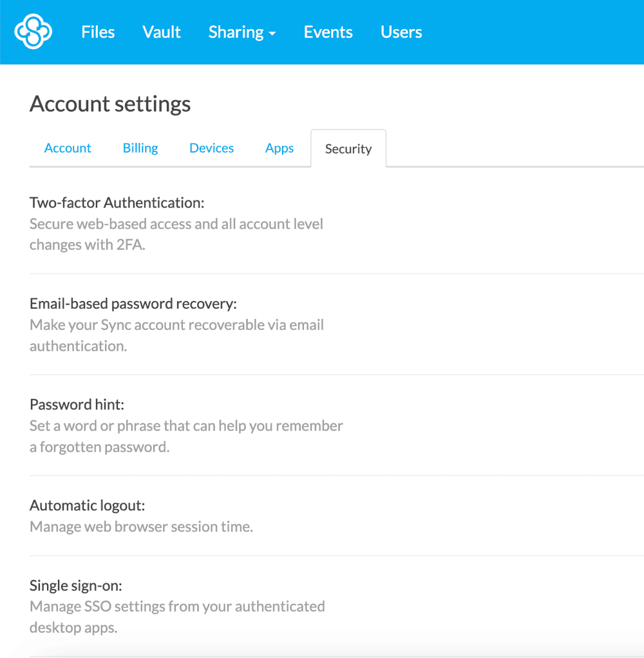The height and width of the screenshot is (658, 644).
Task: Expand the Email-based password recovery setting
Action: point(133,303)
